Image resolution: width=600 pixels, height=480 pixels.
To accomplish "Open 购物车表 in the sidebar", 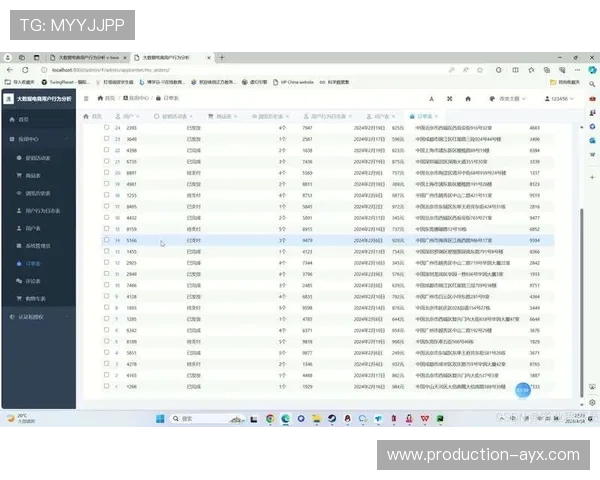I will (35, 298).
